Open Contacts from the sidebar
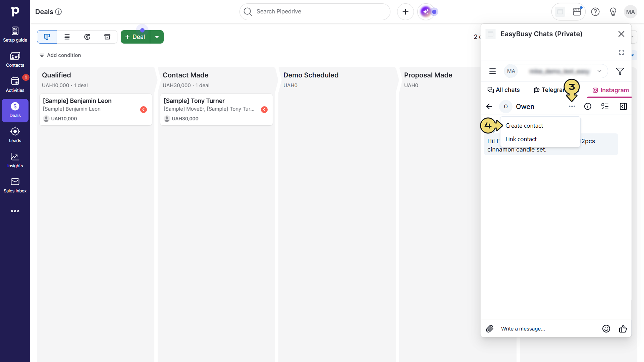Image resolution: width=644 pixels, height=362 pixels. [x=15, y=60]
